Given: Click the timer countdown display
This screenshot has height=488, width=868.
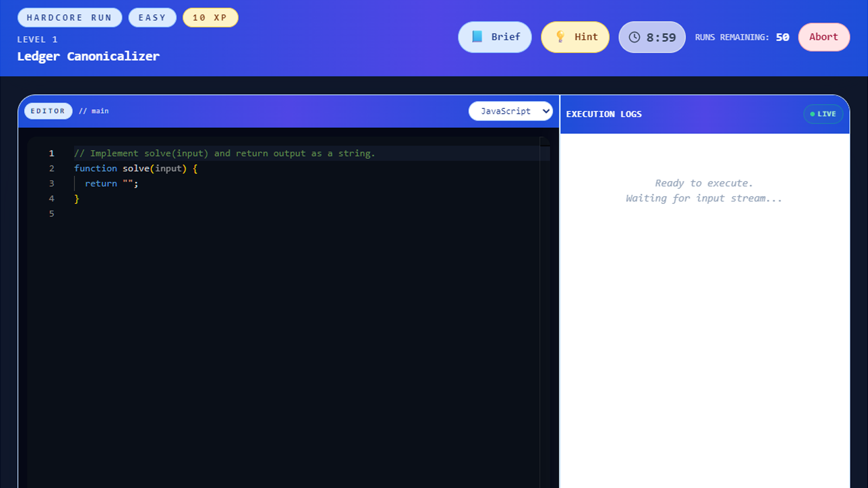Looking at the screenshot, I should coord(660,37).
